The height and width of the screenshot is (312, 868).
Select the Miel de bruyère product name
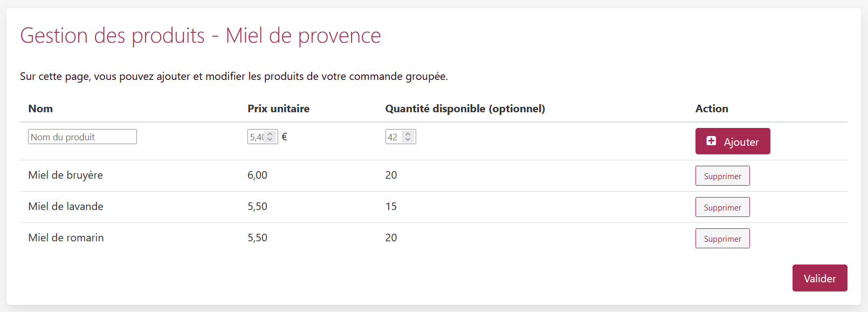click(66, 175)
